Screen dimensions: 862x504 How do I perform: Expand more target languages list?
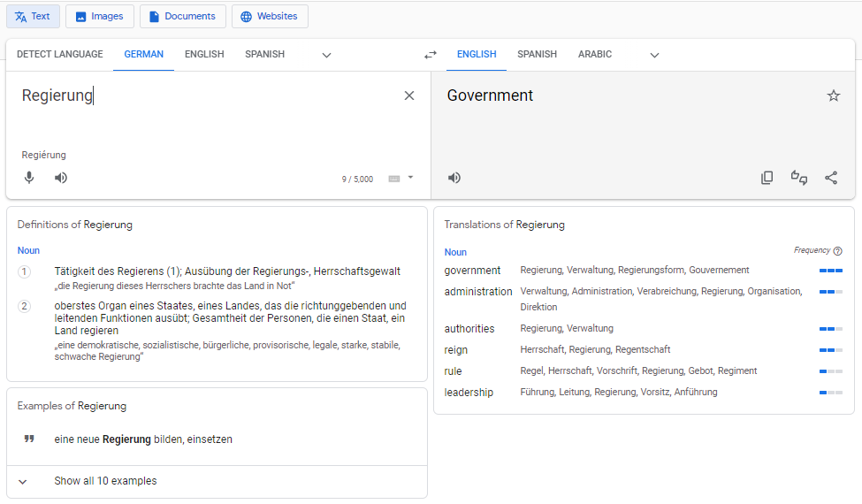click(654, 55)
